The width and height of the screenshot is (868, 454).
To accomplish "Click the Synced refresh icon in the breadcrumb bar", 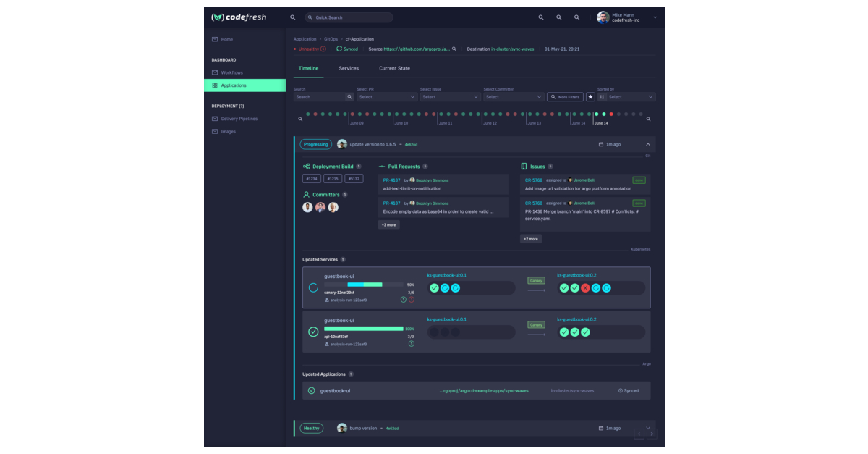I will [x=339, y=49].
